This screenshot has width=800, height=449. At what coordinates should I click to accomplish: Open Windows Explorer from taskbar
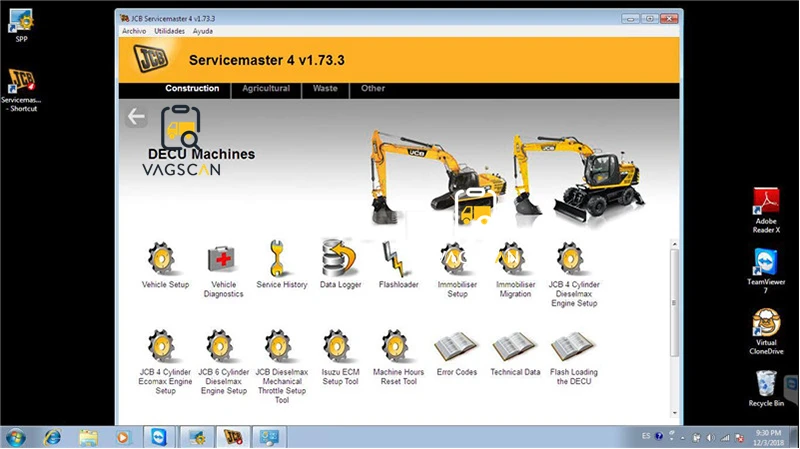click(88, 438)
